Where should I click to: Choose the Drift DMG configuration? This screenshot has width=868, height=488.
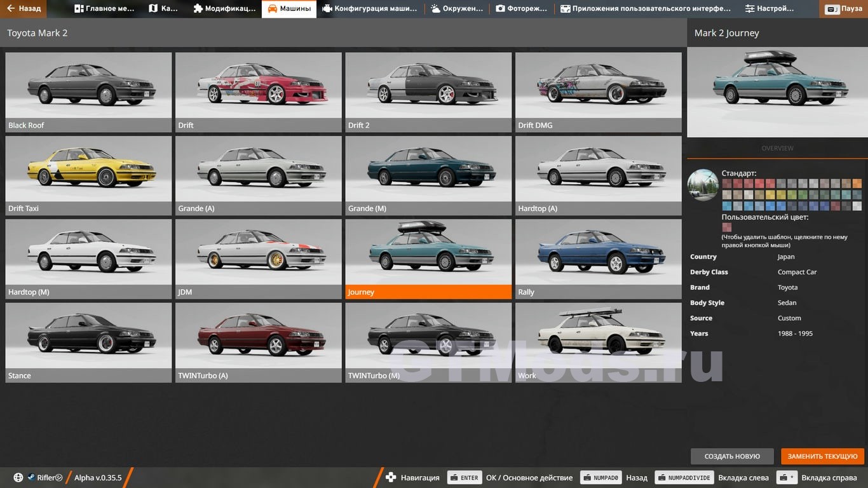pyautogui.click(x=599, y=92)
